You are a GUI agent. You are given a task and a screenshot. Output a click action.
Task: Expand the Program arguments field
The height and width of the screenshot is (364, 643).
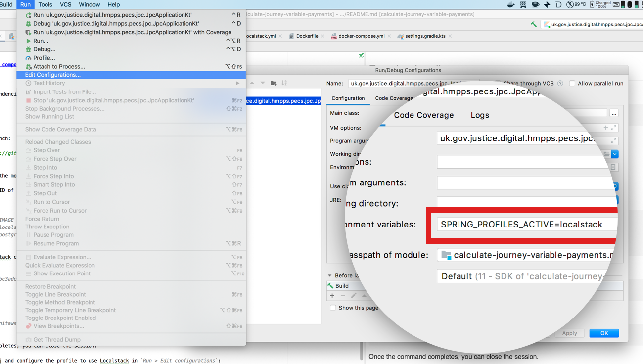[614, 141]
